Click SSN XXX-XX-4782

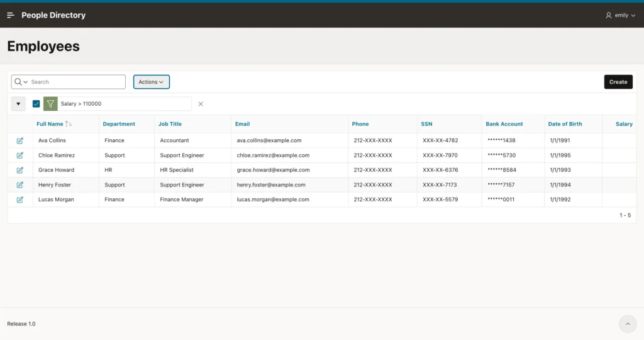440,140
